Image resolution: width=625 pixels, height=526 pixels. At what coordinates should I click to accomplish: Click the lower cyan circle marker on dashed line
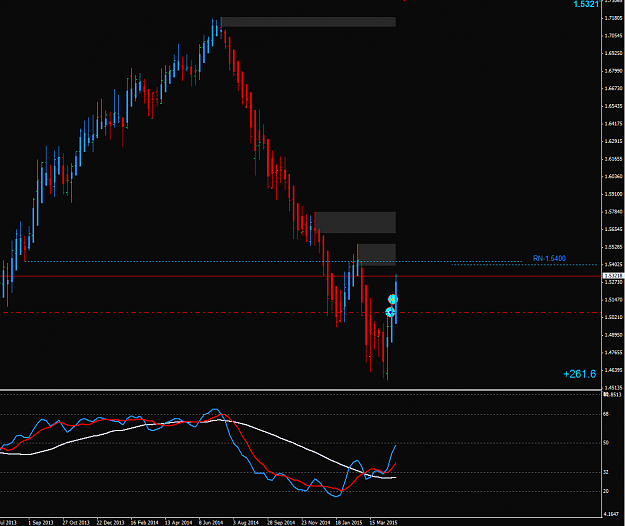coord(390,312)
